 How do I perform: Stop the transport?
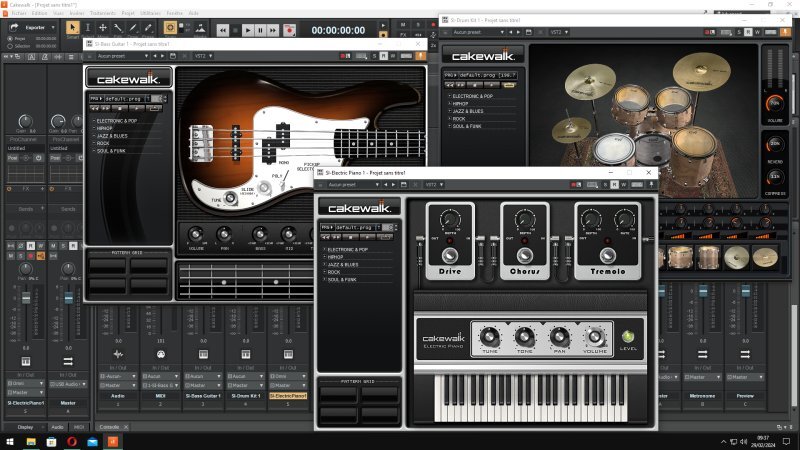[236, 31]
